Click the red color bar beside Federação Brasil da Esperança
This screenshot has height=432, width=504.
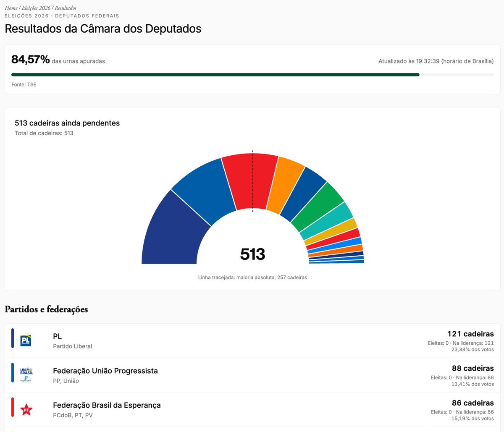pos(13,407)
